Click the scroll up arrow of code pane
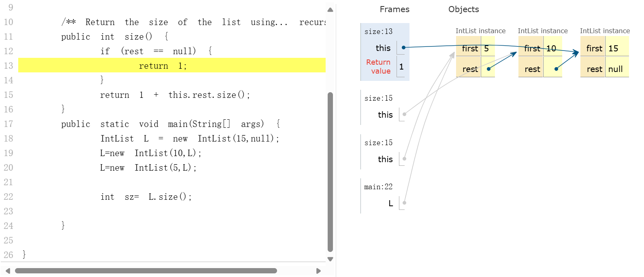The width and height of the screenshot is (644, 277). tap(330, 10)
